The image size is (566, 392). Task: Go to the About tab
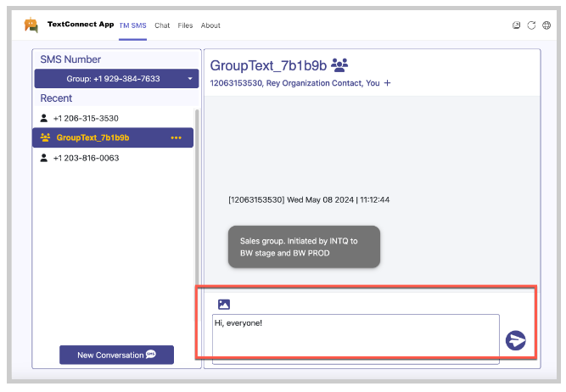point(210,25)
